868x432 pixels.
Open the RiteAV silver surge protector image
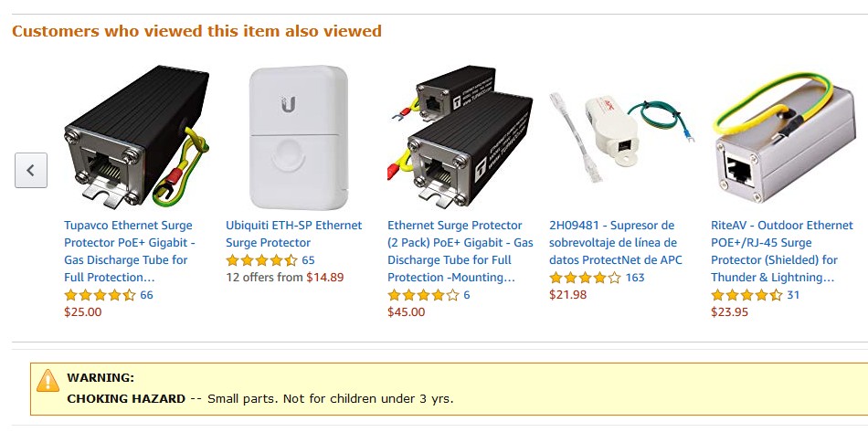(x=783, y=137)
